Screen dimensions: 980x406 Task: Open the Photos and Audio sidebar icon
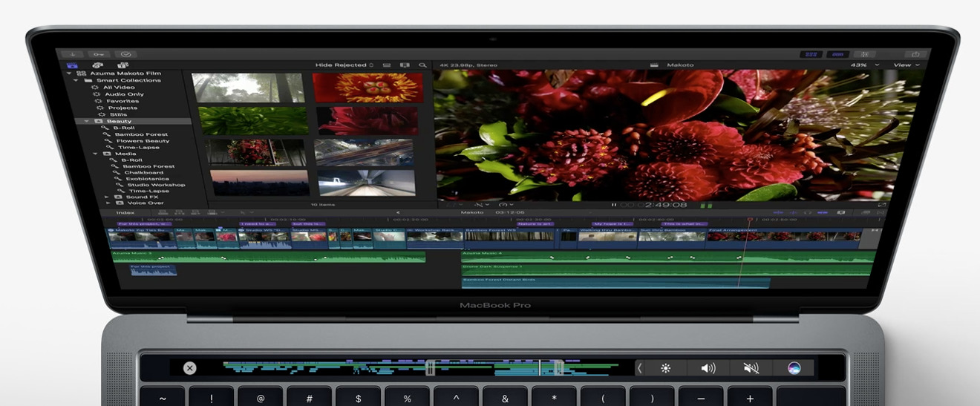tap(97, 65)
